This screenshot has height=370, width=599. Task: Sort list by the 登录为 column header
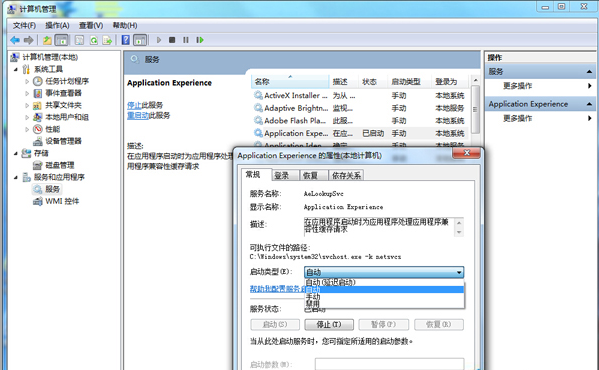(450, 81)
